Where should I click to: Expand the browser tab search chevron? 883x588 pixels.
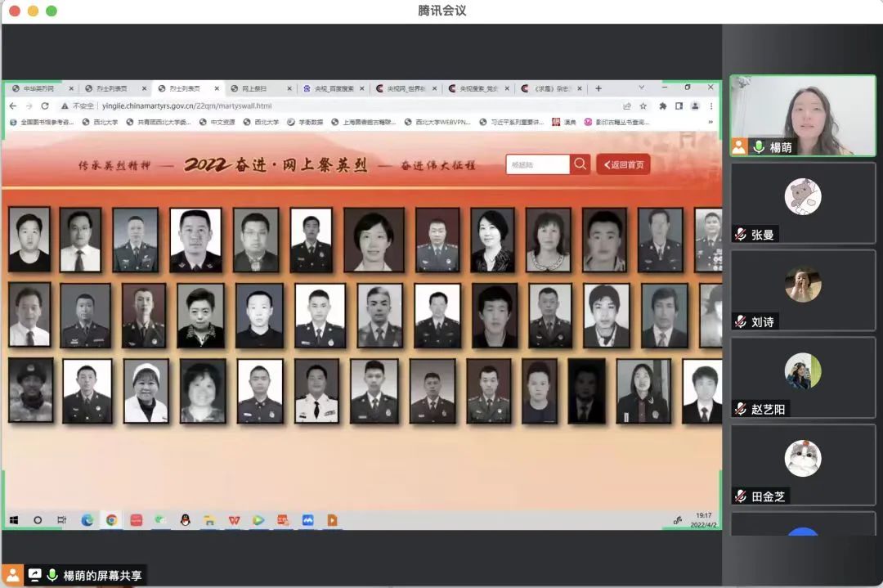[x=641, y=88]
